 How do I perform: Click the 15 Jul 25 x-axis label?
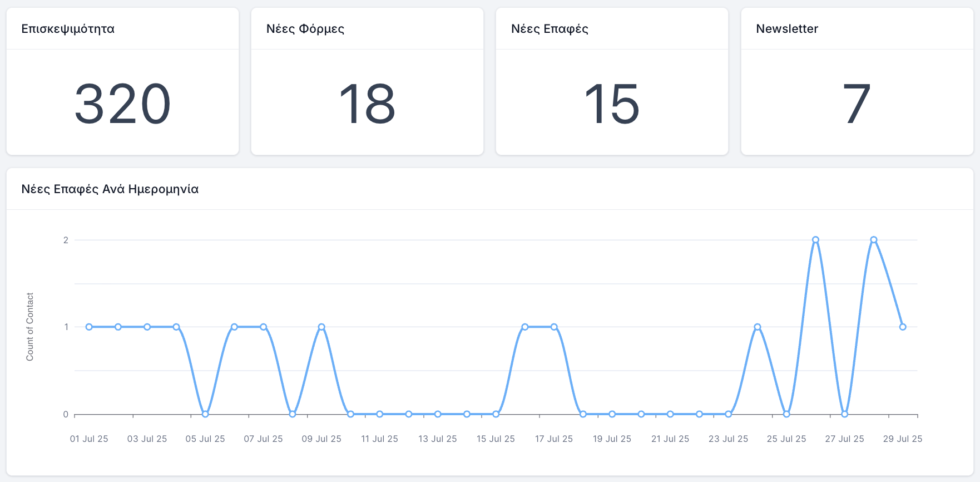pos(496,439)
